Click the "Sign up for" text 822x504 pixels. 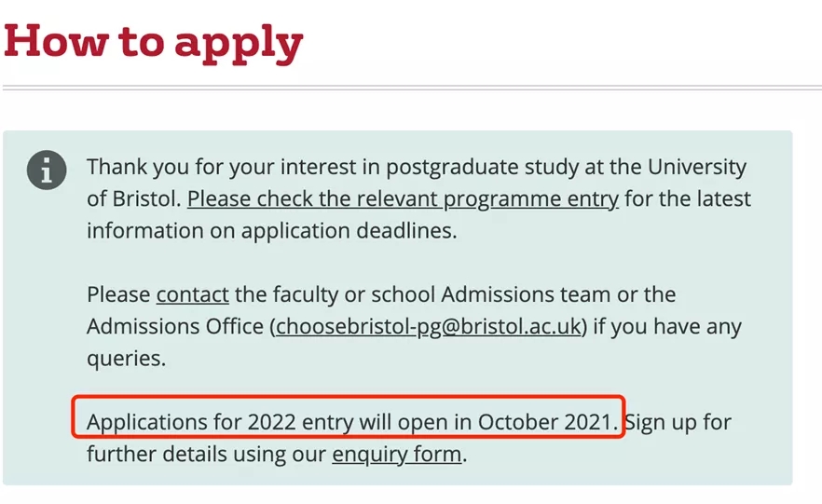click(x=678, y=422)
